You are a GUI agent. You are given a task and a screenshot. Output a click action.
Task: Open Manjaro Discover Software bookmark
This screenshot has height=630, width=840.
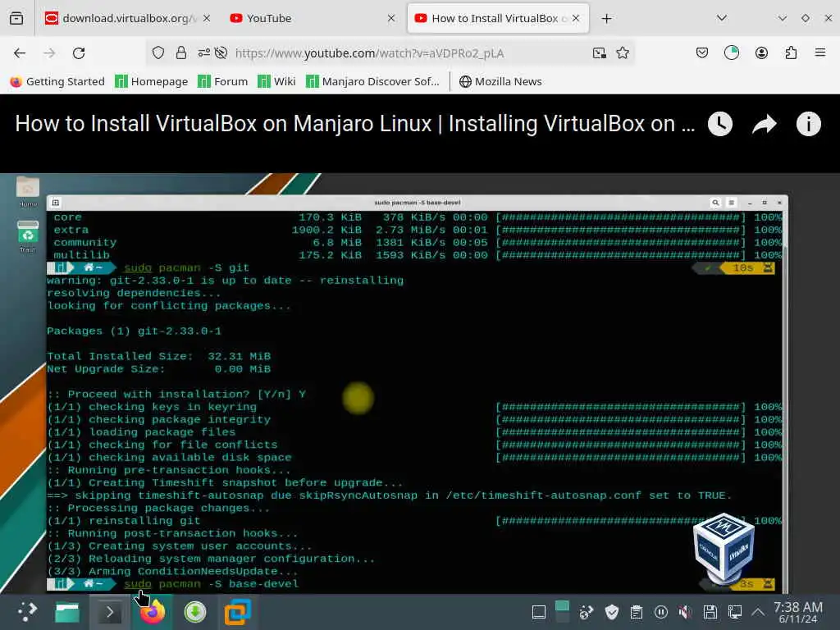[x=372, y=81]
